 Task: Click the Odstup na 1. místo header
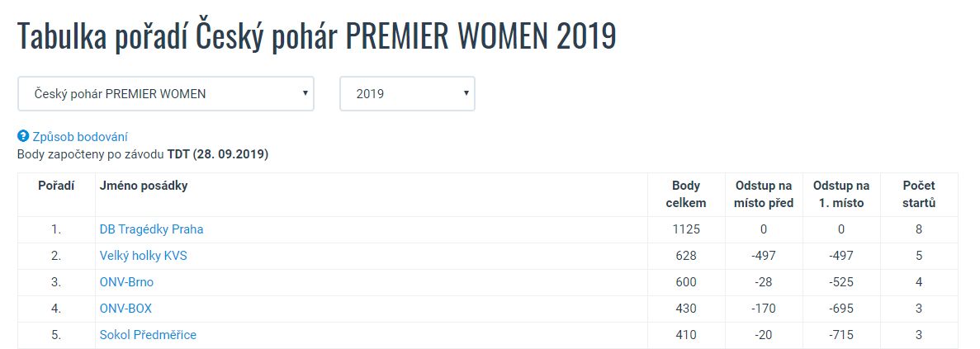(x=841, y=194)
